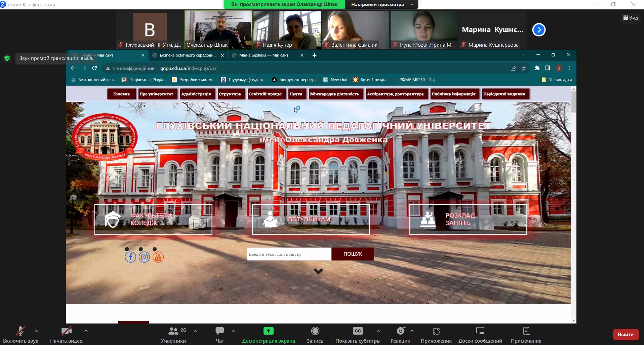
Task: Start recording with Запись icon
Action: pos(315,331)
